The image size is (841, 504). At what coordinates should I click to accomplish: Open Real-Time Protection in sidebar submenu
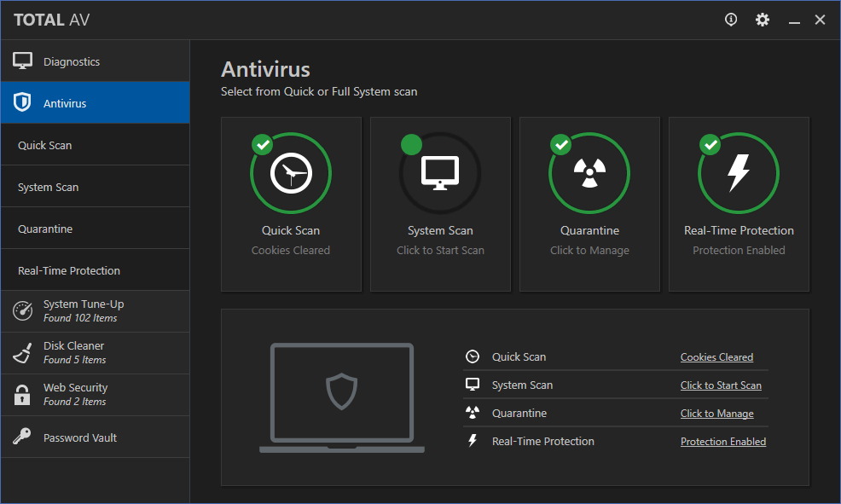(x=69, y=270)
